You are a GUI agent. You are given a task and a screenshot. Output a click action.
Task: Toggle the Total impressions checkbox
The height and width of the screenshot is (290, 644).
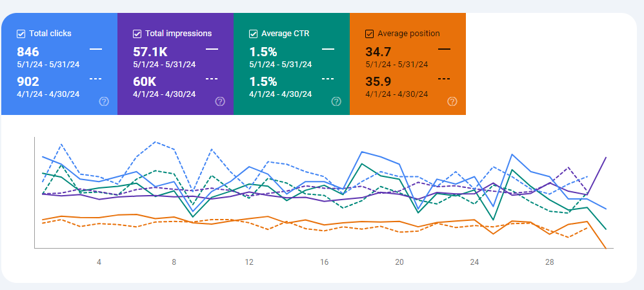click(x=137, y=34)
